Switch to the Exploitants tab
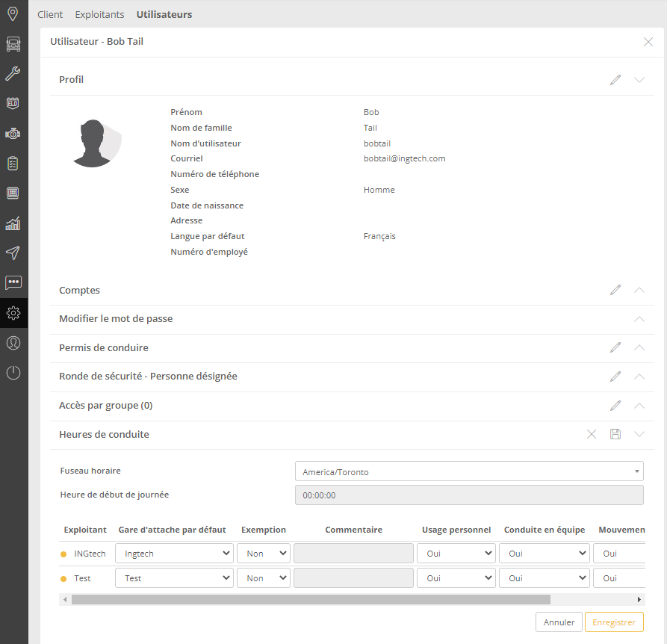Image resolution: width=667 pixels, height=644 pixels. coord(99,14)
